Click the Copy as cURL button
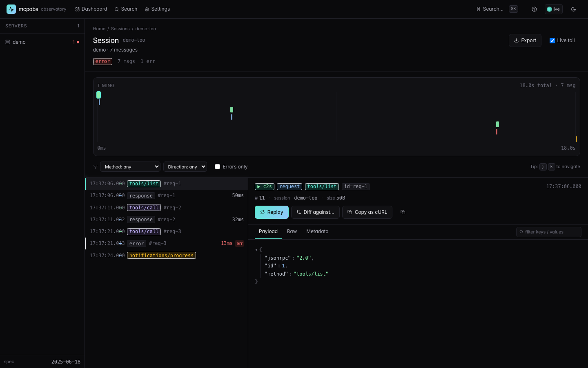Viewport: 588px width, 368px height. click(367, 212)
